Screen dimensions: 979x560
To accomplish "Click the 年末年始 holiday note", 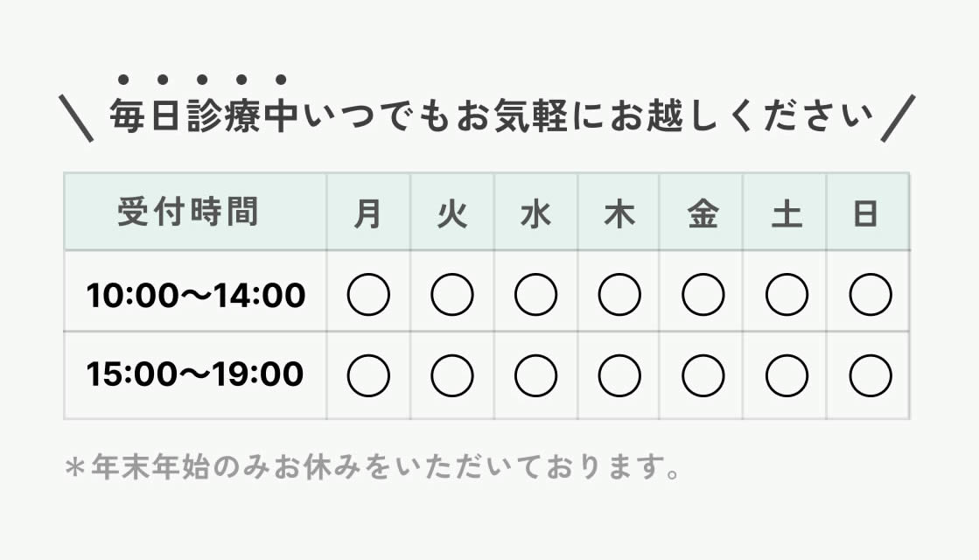I will point(374,467).
